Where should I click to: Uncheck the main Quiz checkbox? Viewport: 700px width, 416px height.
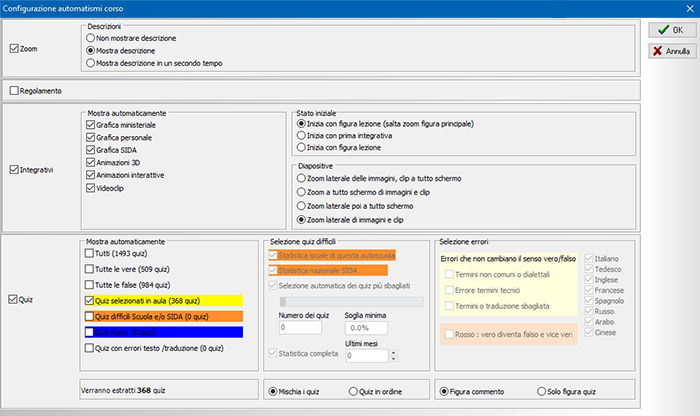point(14,299)
